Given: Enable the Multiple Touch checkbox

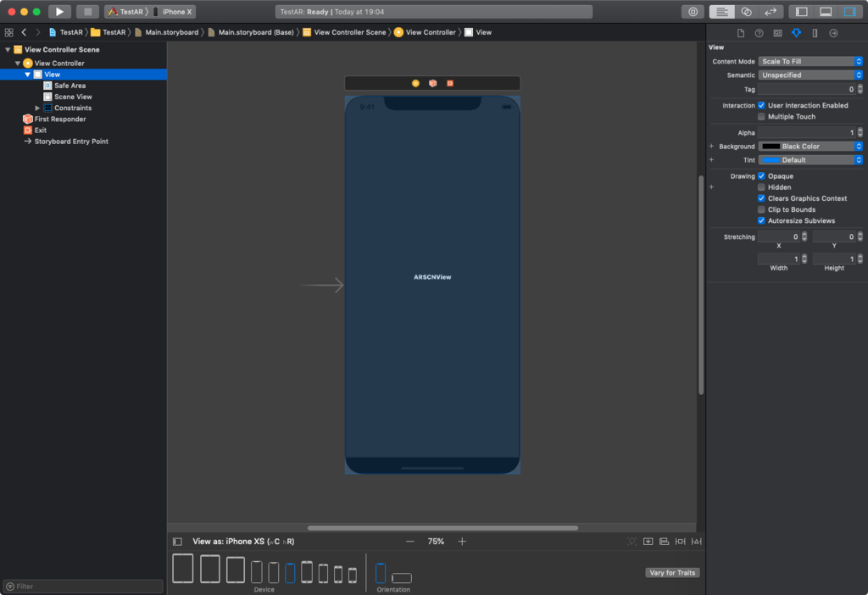Looking at the screenshot, I should pos(761,117).
